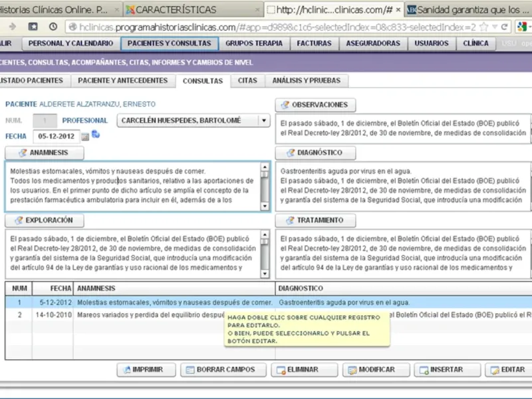Viewport: 532px width, 399px height.
Task: Close the hclinic browser tab
Action: pos(398,10)
